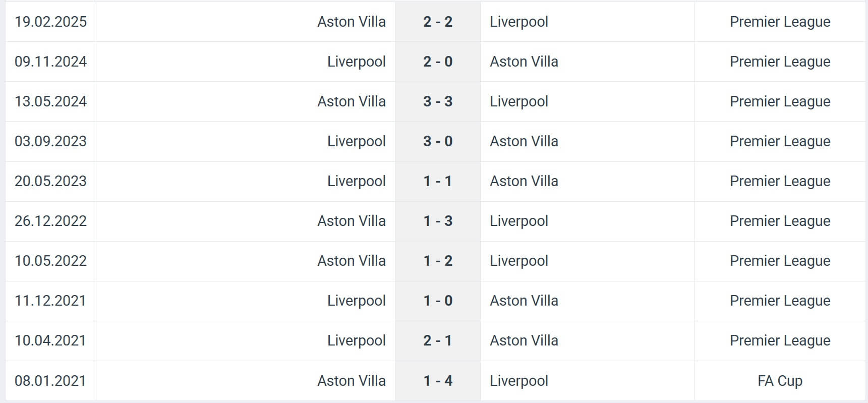The width and height of the screenshot is (868, 403).
Task: Open the 1 - 0 result from 11.12.2021
Action: point(437,301)
